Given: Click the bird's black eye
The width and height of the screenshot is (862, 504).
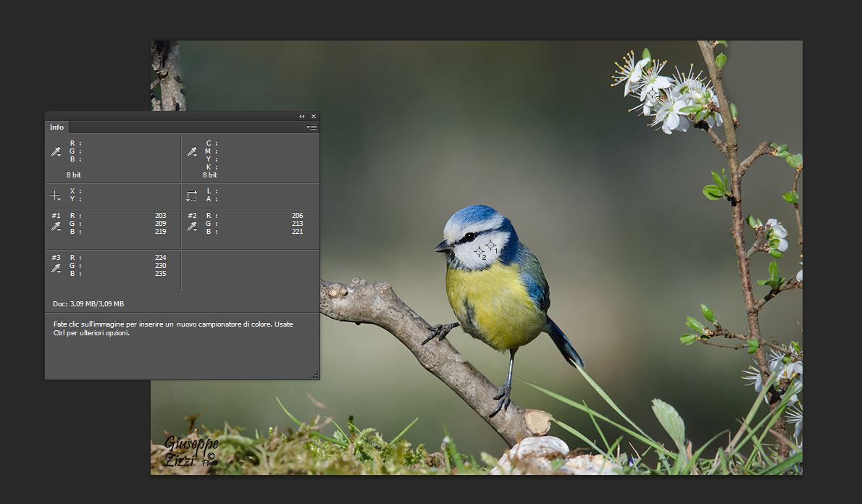Looking at the screenshot, I should (469, 237).
